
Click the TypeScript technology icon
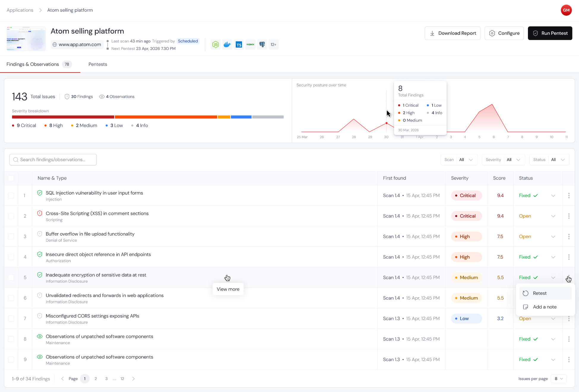coord(239,45)
